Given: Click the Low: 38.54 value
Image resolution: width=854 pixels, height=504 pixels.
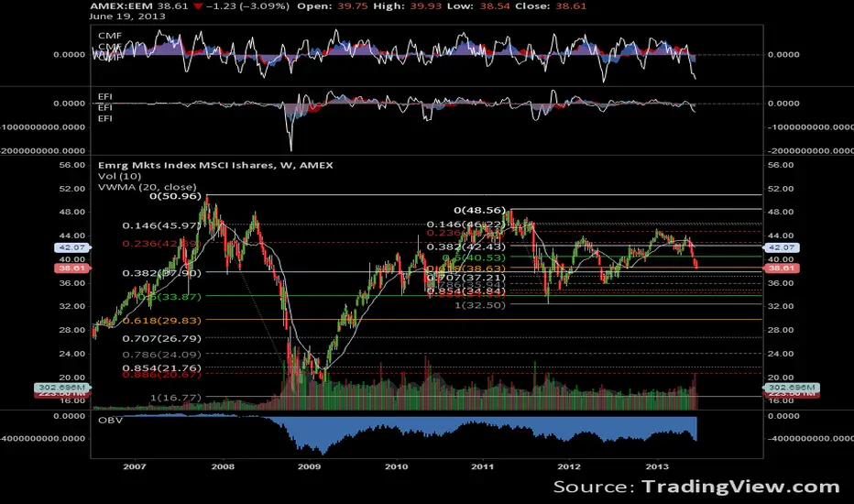Looking at the screenshot, I should 478,6.
